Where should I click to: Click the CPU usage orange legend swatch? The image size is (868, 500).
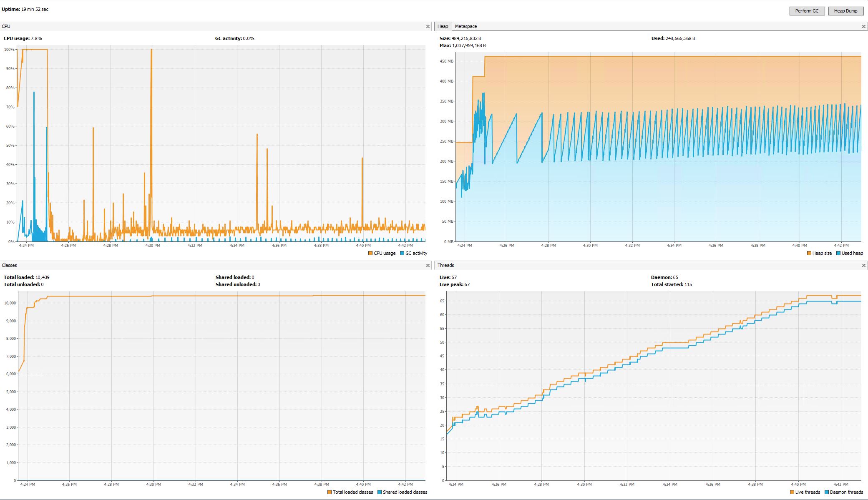point(370,253)
